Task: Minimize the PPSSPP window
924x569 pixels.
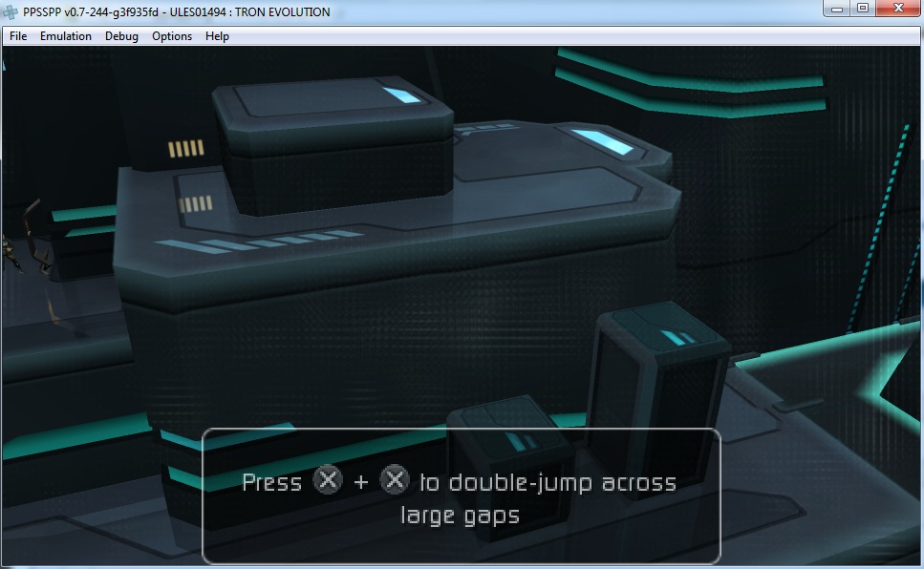Action: tap(837, 9)
